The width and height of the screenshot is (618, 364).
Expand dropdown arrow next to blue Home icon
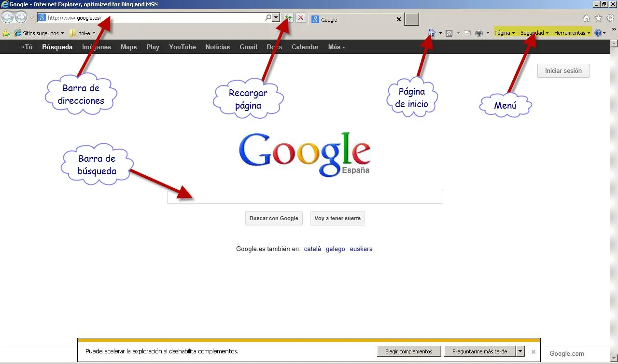pos(440,33)
